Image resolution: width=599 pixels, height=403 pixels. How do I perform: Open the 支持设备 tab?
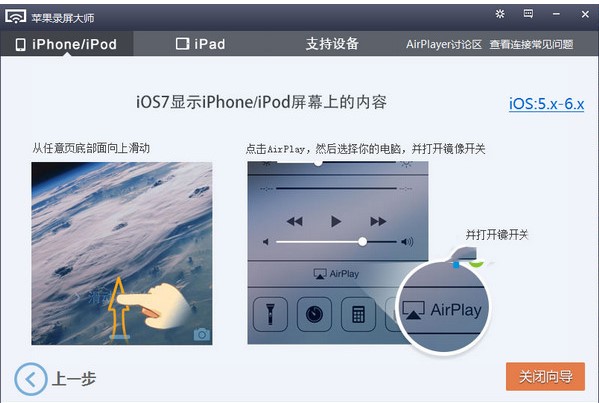332,44
